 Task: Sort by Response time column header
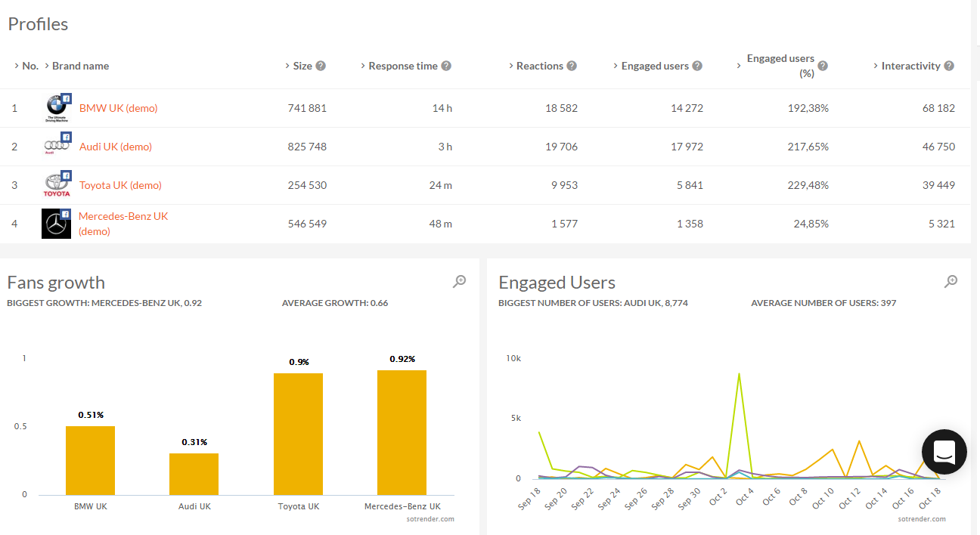[x=402, y=66]
